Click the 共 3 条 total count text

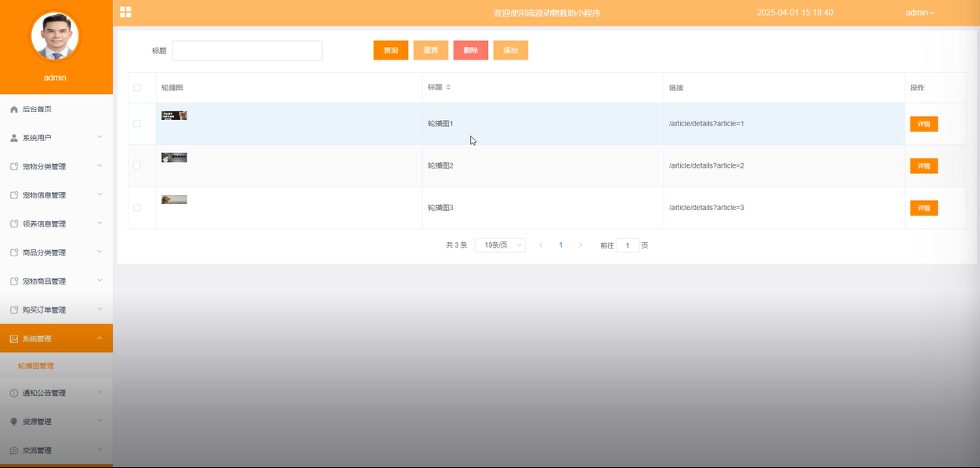pyautogui.click(x=456, y=245)
